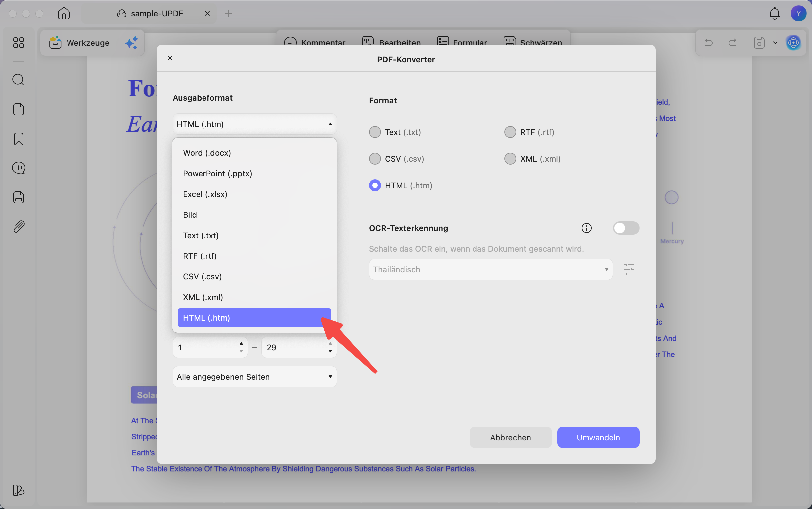Screen dimensions: 812x509
Task: Open the Thailändisch language dropdown
Action: click(491, 270)
